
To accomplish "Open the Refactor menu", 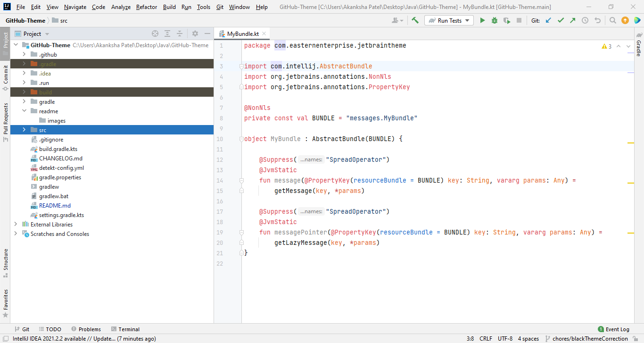I will [x=147, y=7].
